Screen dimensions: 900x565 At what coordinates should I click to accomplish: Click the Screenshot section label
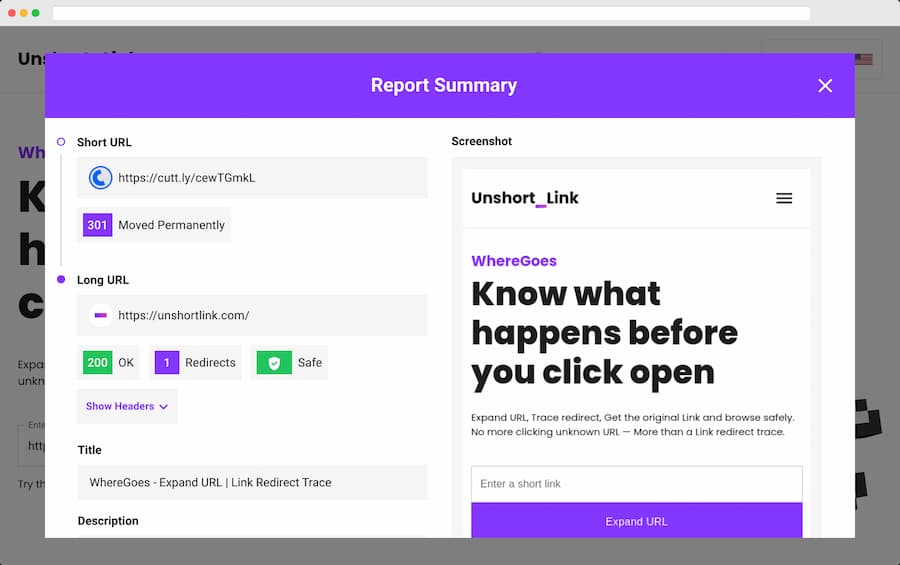[x=482, y=141]
